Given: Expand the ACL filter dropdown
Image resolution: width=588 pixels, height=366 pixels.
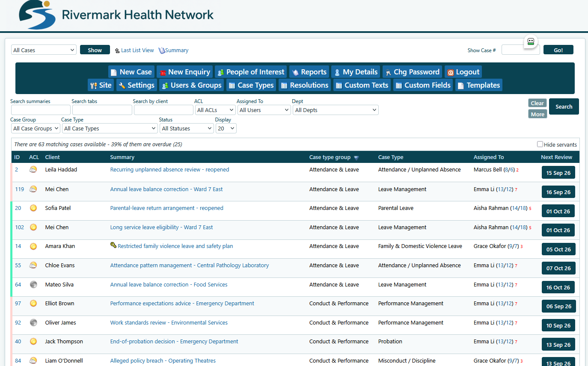Looking at the screenshot, I should point(215,110).
